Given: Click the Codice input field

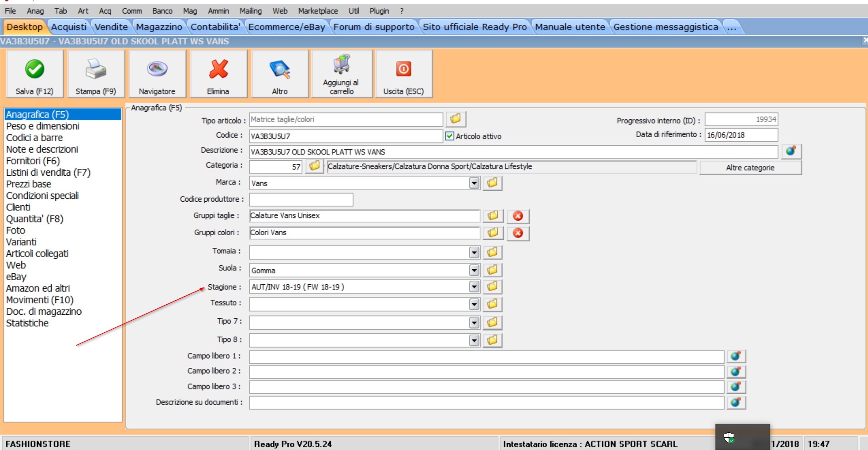Looking at the screenshot, I should click(x=346, y=136).
